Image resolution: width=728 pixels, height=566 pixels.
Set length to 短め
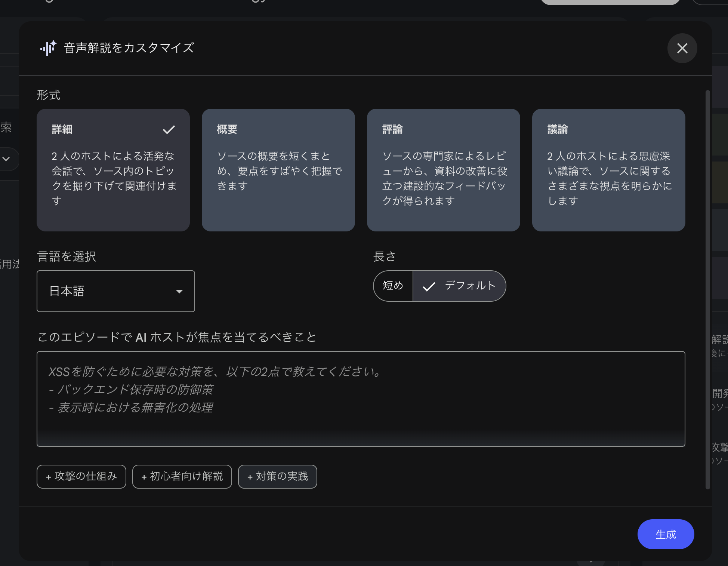point(393,286)
